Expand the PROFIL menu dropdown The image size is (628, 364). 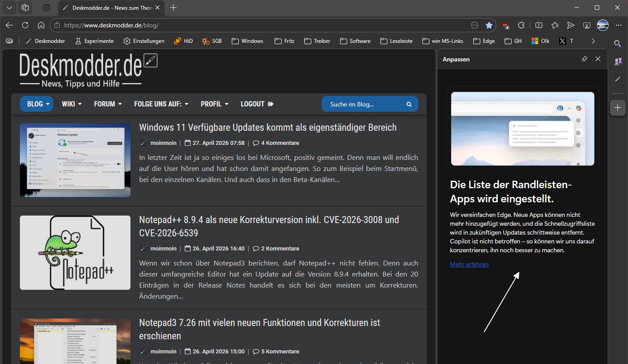click(x=214, y=104)
